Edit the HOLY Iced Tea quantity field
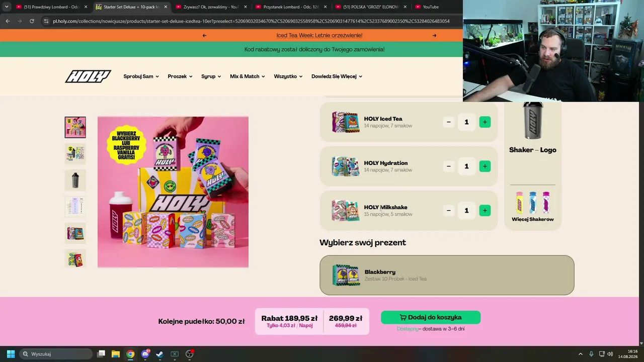644x362 pixels. click(x=466, y=122)
